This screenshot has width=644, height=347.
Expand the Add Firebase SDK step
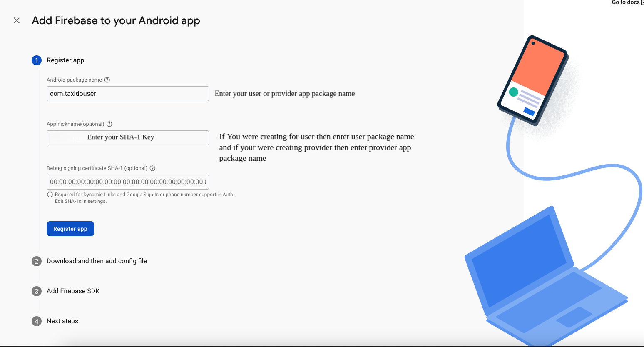pos(73,291)
